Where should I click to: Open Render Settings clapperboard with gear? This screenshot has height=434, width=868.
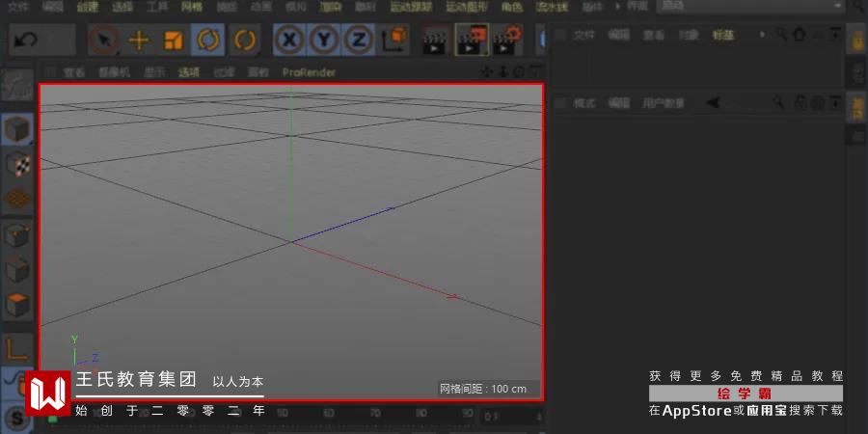coord(508,40)
